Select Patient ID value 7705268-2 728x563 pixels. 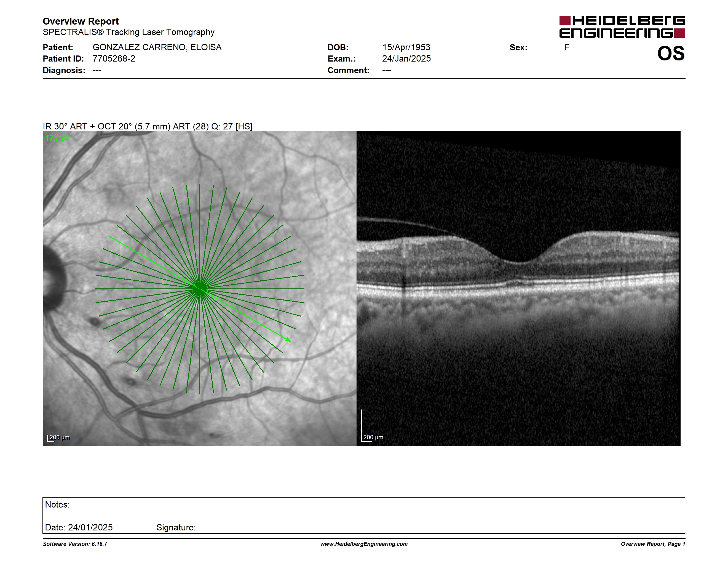(x=114, y=59)
